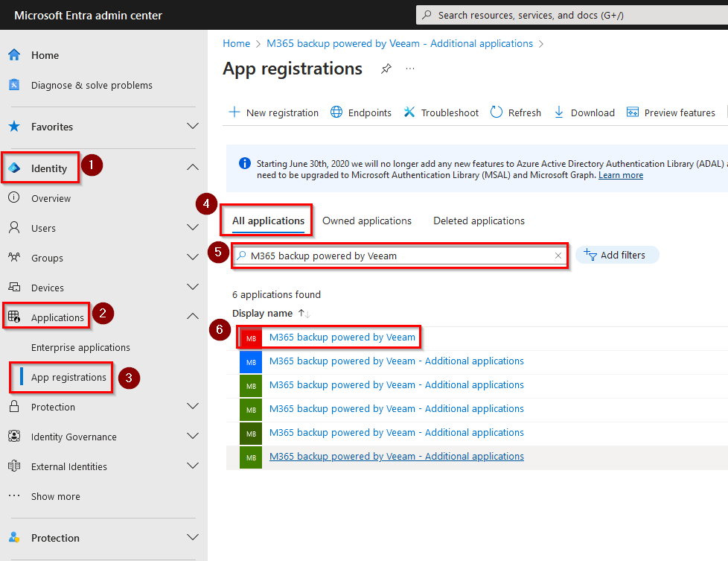Open the last Additional applications link
The image size is (728, 561).
(x=397, y=457)
